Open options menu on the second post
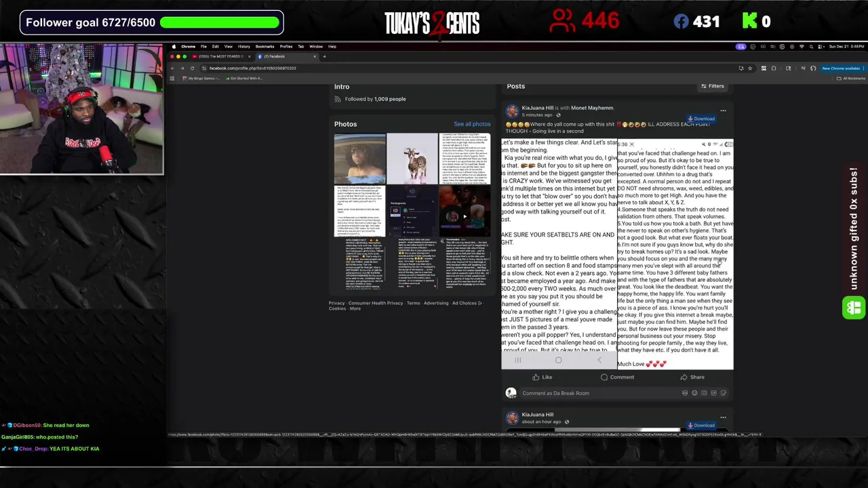The image size is (868, 488). (x=723, y=418)
